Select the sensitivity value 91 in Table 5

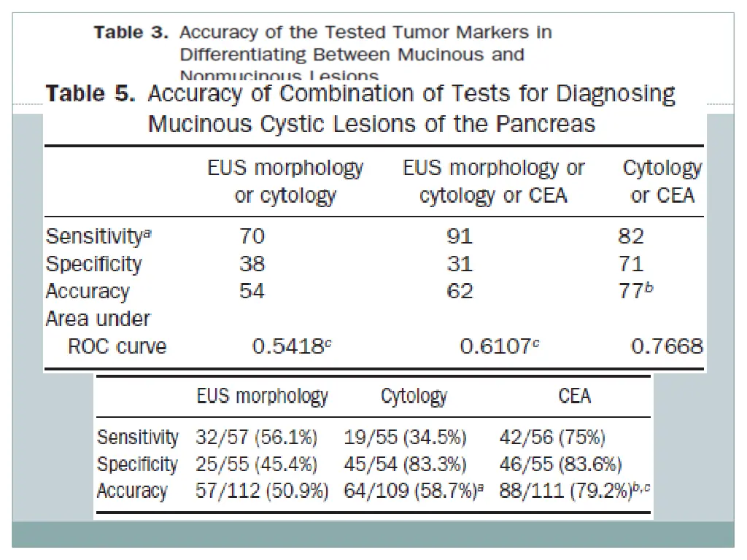pos(460,236)
